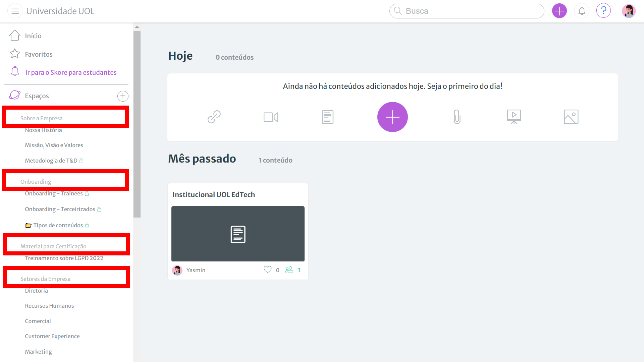Viewport: 644px width, 362px height.
Task: Go to Início in sidebar
Action: click(33, 36)
